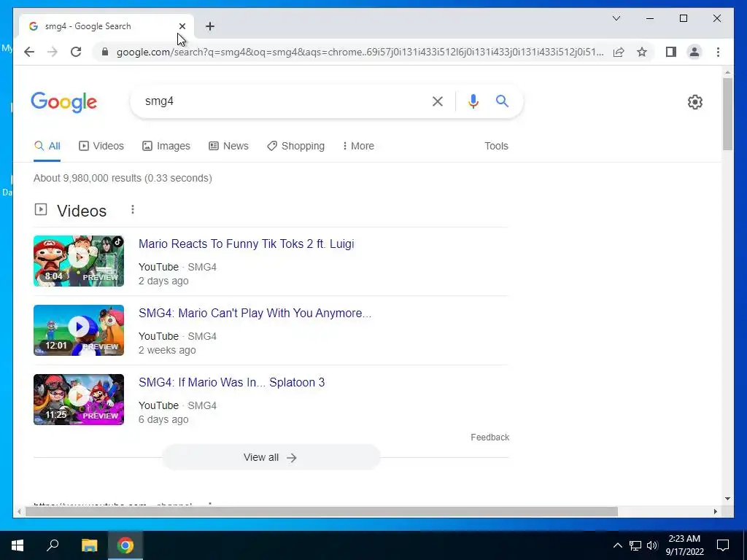Open the Chrome three-dot menu
This screenshot has height=560, width=747.
pos(718,52)
